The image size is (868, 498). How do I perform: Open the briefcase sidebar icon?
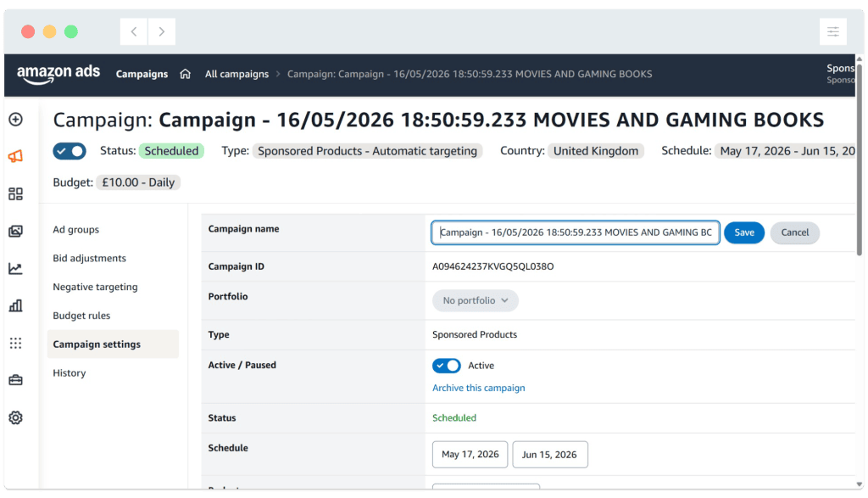pyautogui.click(x=15, y=380)
